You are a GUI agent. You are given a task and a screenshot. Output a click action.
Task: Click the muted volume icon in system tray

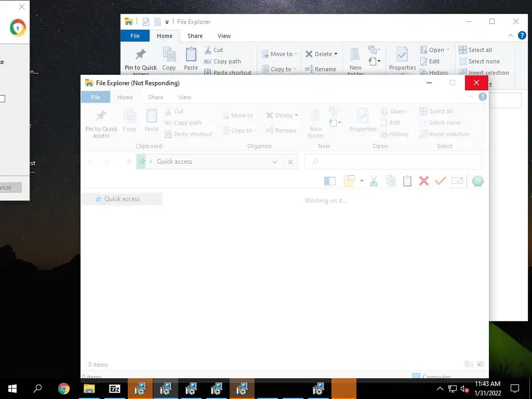click(464, 389)
